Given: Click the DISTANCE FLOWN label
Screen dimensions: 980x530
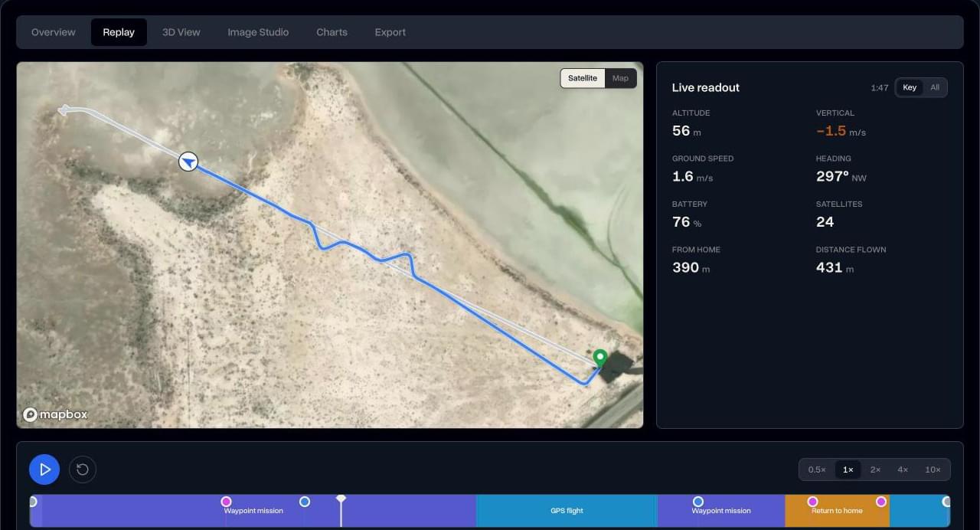Looking at the screenshot, I should [x=851, y=250].
